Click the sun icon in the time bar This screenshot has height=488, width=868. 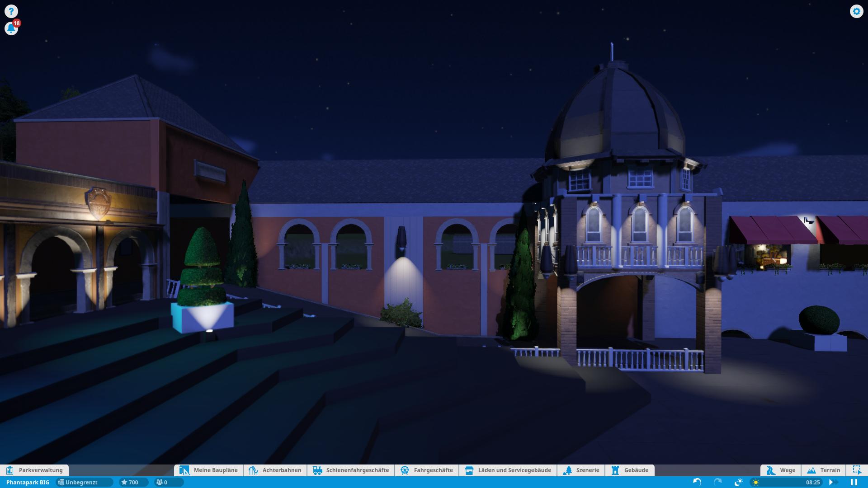click(x=756, y=482)
